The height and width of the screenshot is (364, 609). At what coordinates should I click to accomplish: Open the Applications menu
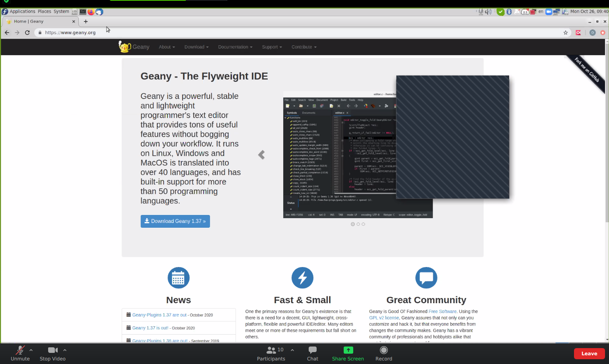(x=22, y=12)
